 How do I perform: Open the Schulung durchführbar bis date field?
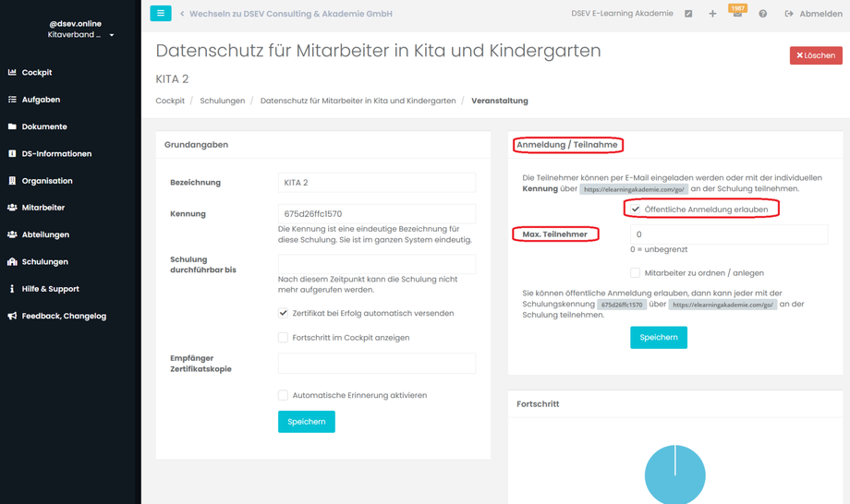coord(377,264)
